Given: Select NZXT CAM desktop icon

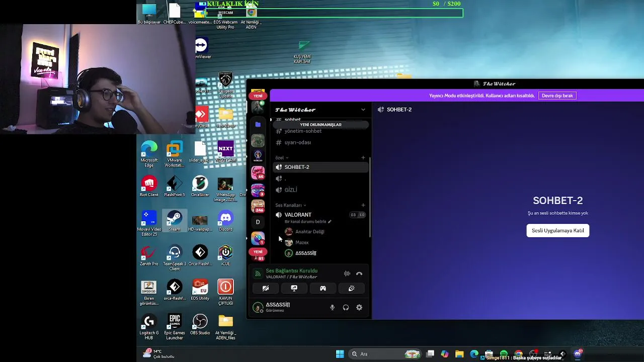Looking at the screenshot, I should click(225, 152).
